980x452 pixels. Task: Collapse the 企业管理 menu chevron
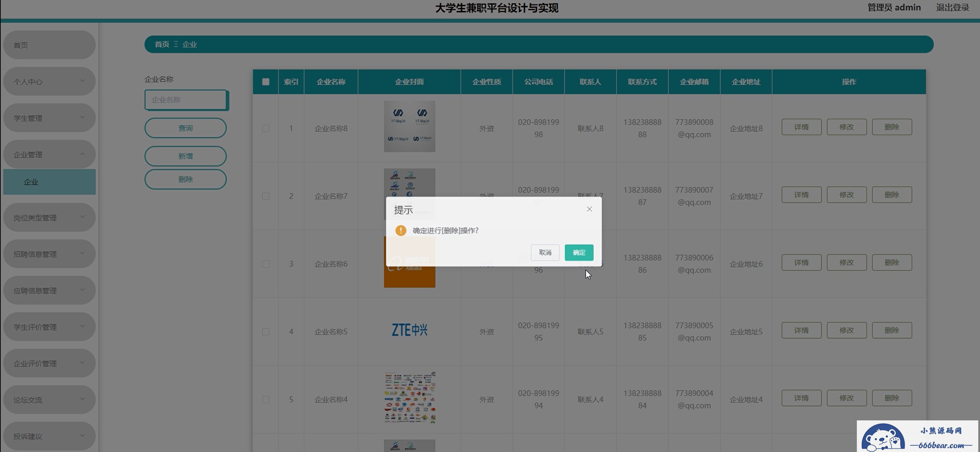[82, 154]
